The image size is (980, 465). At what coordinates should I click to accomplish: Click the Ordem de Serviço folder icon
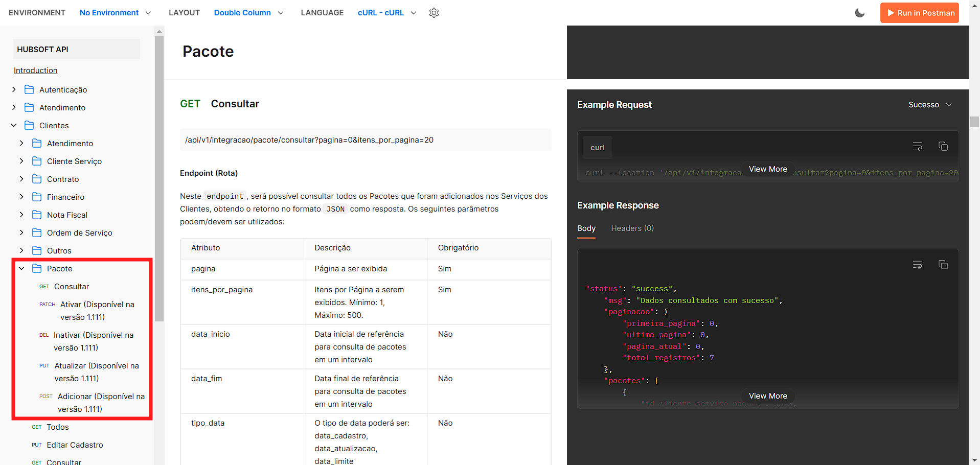click(37, 232)
